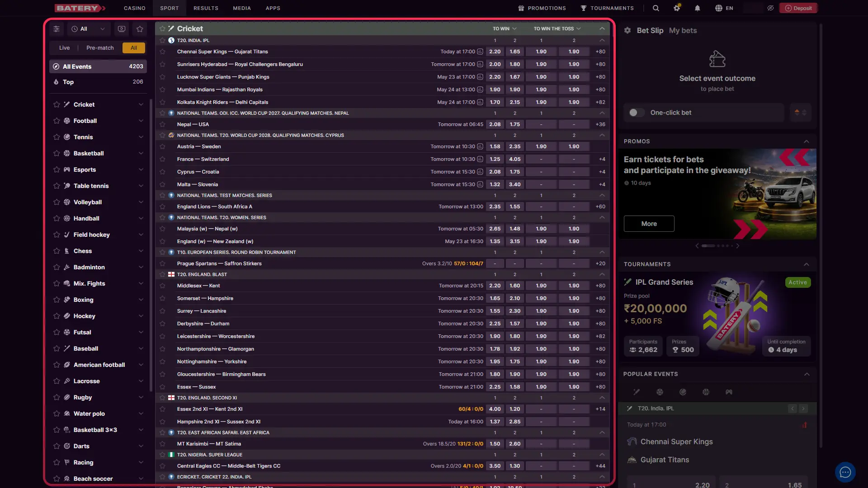Viewport: 868px width, 488px height.
Task: Collapse the T20. England. Blast league
Action: coord(602,274)
